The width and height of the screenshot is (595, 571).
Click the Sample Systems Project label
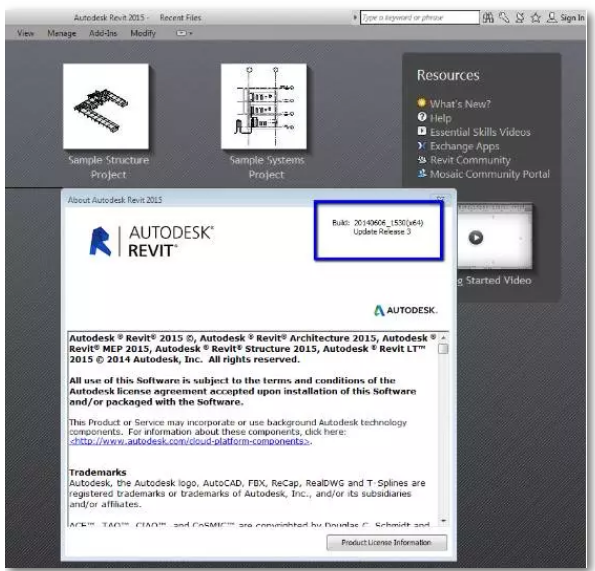(x=267, y=167)
